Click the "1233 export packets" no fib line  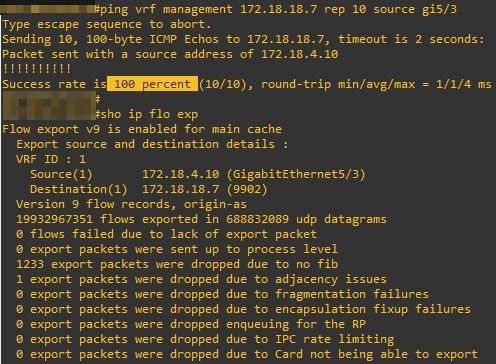(177, 264)
